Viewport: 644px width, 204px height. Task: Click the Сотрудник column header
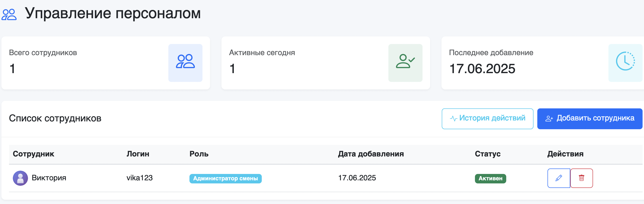pos(33,154)
